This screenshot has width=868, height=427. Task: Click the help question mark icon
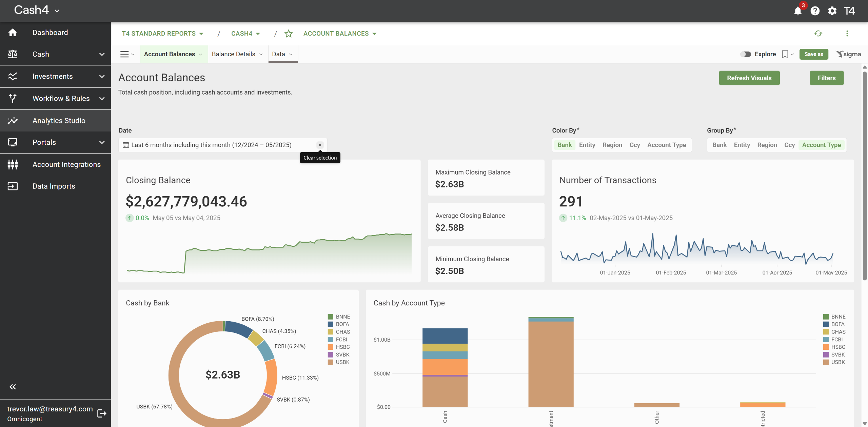(x=815, y=11)
